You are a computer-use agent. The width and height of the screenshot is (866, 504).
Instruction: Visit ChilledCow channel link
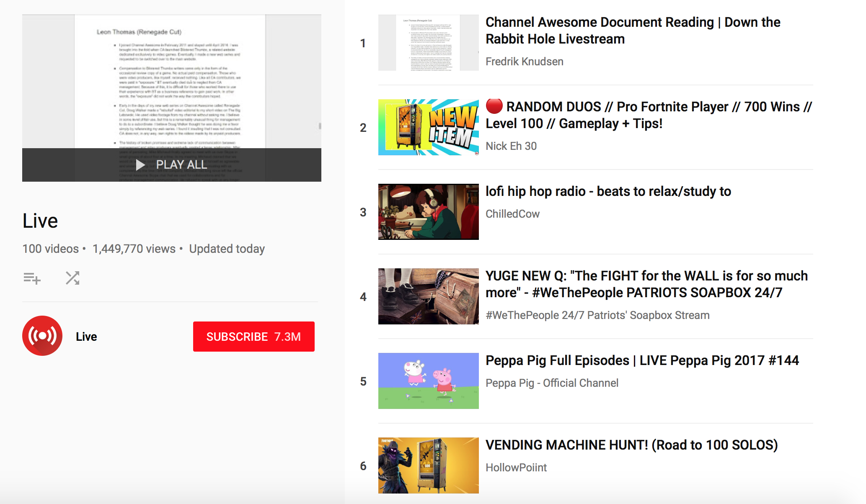(x=512, y=214)
